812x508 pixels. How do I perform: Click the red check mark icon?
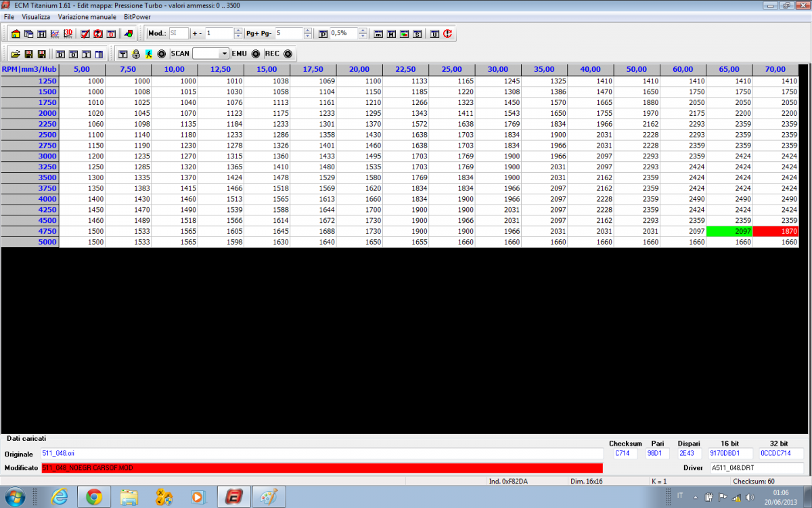85,33
